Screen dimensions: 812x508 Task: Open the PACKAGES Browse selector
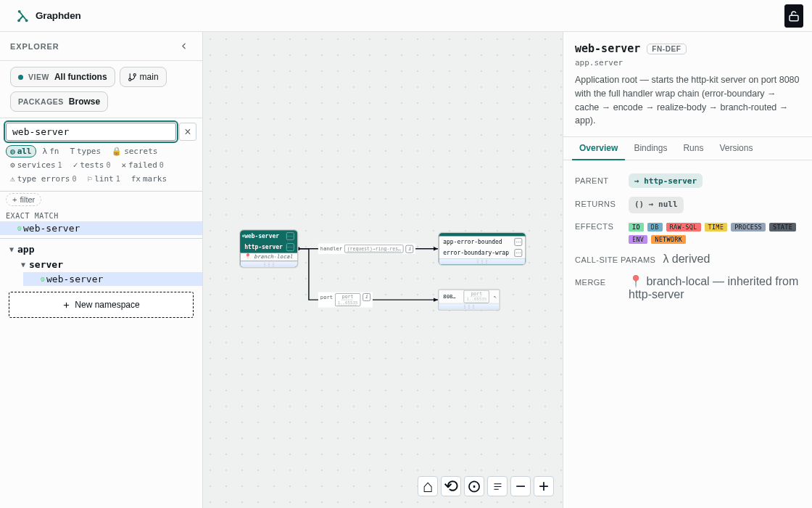coord(59,102)
